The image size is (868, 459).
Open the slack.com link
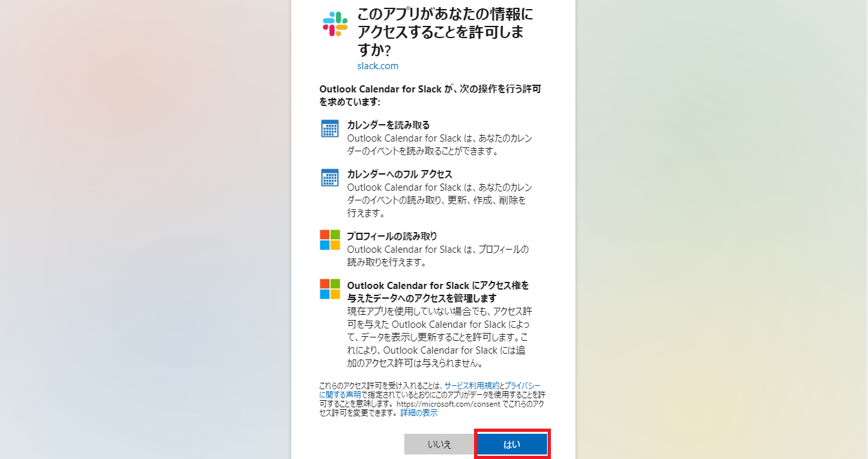378,66
